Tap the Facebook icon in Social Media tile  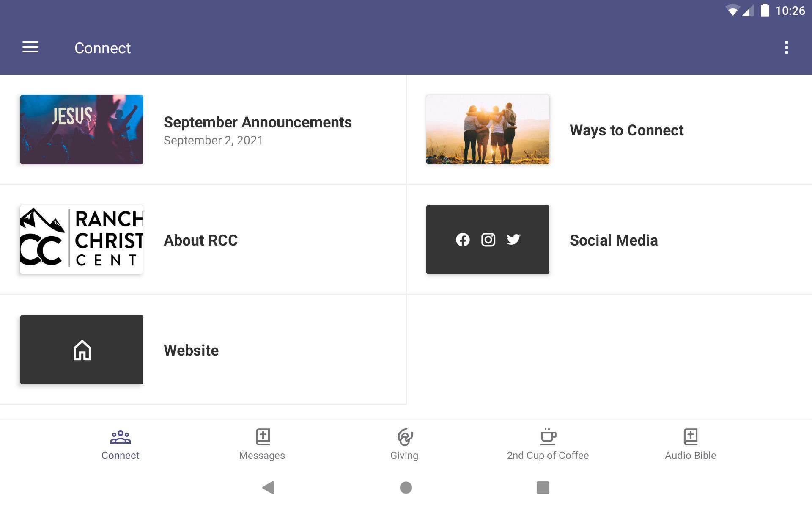463,240
